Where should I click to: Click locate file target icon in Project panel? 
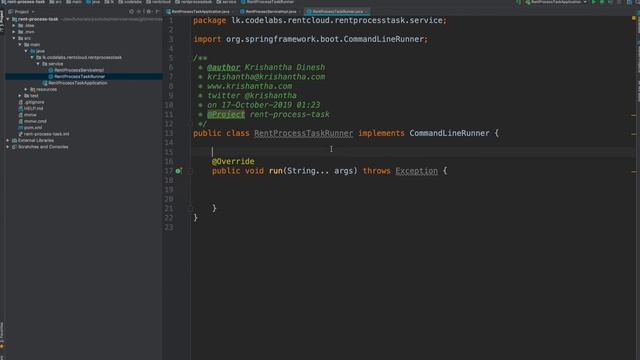click(x=131, y=12)
